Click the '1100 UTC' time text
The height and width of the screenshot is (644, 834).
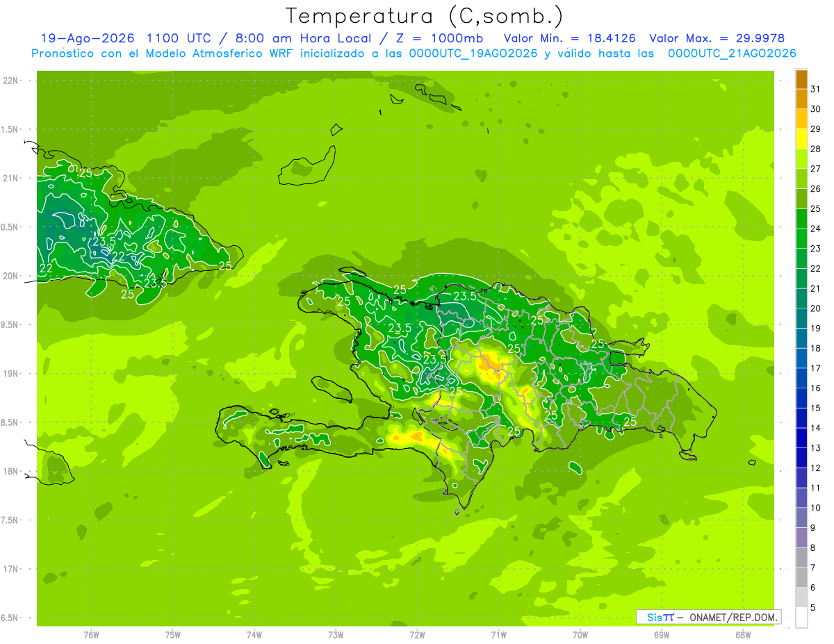pyautogui.click(x=179, y=38)
